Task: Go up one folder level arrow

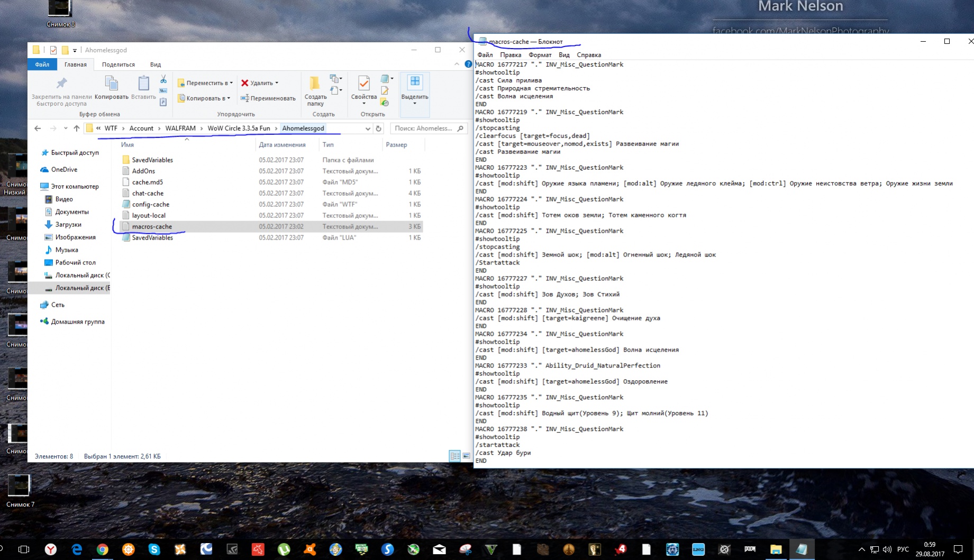Action: (x=77, y=128)
